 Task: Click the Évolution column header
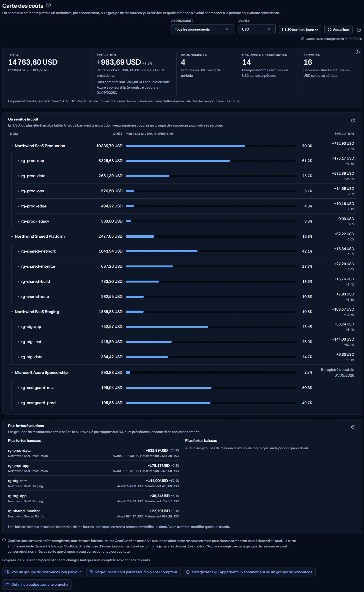[x=344, y=134]
